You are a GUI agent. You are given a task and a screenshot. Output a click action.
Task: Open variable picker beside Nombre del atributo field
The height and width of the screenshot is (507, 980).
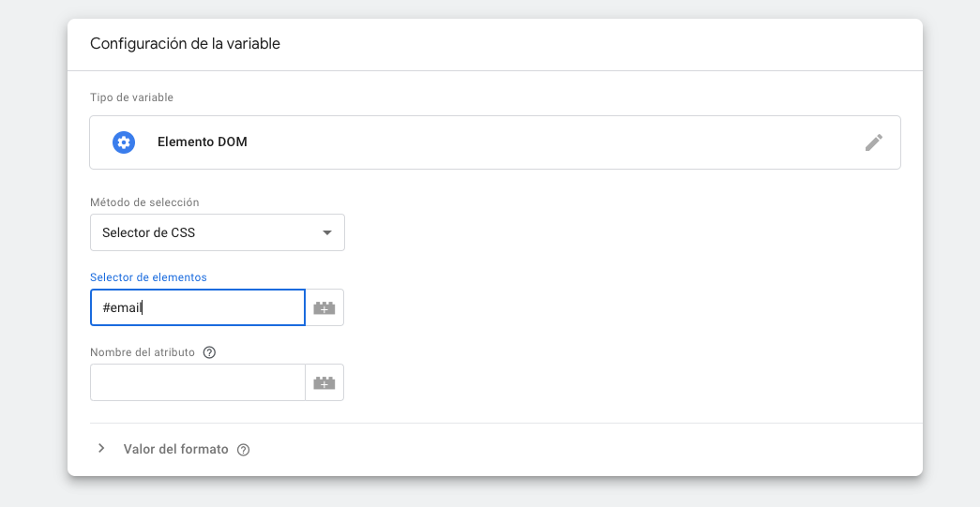[324, 382]
